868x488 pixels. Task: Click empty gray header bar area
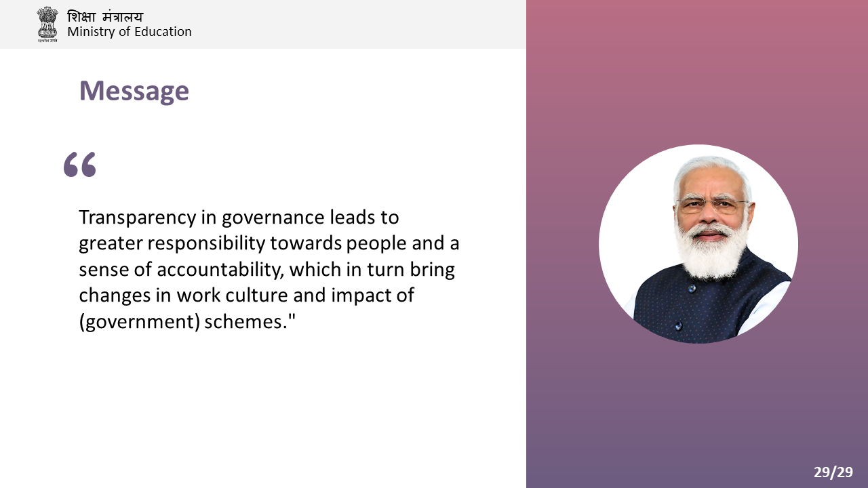click(359, 24)
